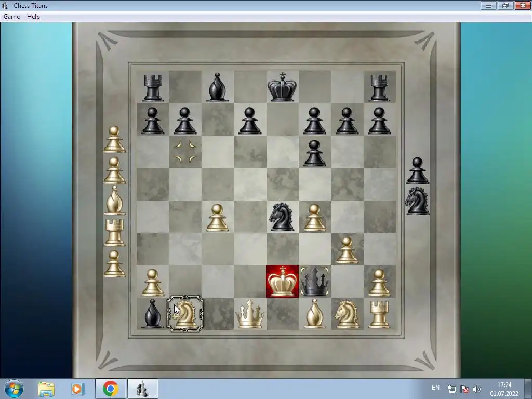Screen dimensions: 532x399
Task: Select the white pawn on c4
Action: coord(217,218)
